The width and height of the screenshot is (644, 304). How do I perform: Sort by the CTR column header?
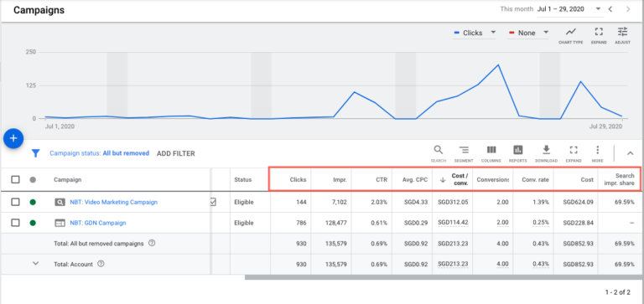(382, 180)
